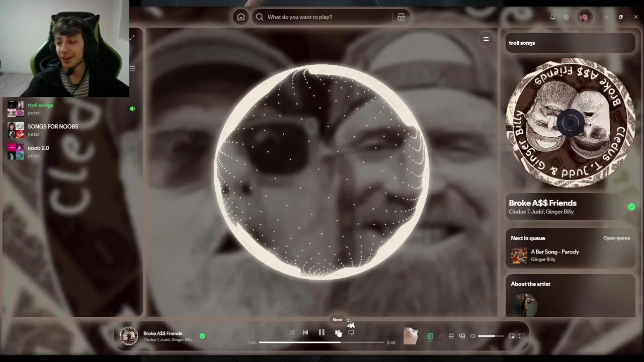This screenshot has width=644, height=362.
Task: Click the lyrics microphone icon
Action: (441, 336)
